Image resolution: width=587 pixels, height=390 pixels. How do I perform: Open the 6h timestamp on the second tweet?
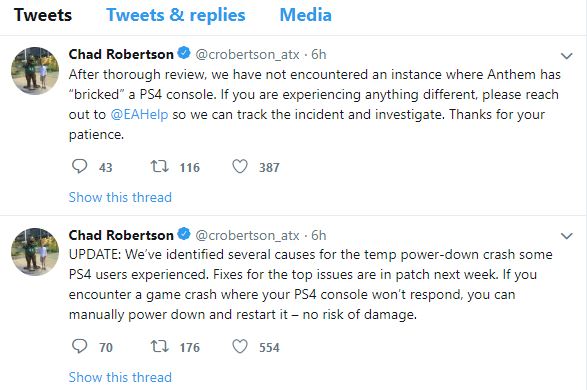tap(319, 235)
